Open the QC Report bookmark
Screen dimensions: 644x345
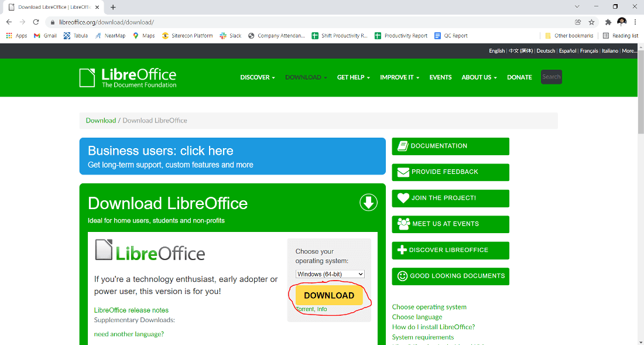[451, 36]
